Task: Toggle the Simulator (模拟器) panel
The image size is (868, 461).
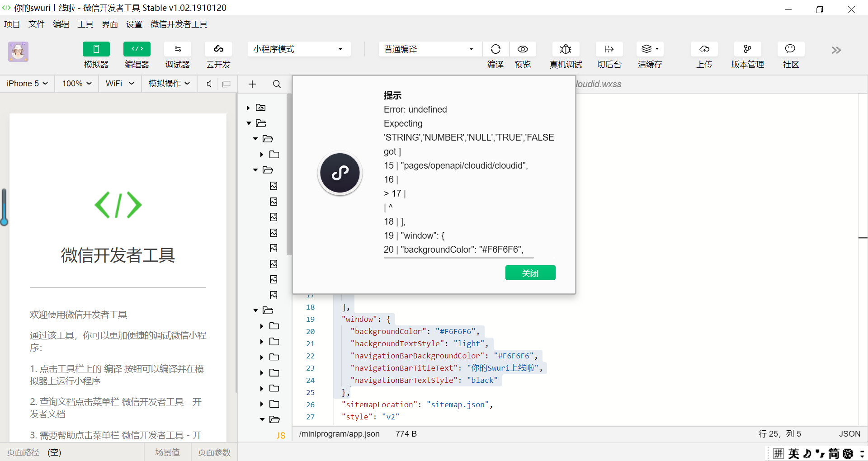Action: [96, 49]
